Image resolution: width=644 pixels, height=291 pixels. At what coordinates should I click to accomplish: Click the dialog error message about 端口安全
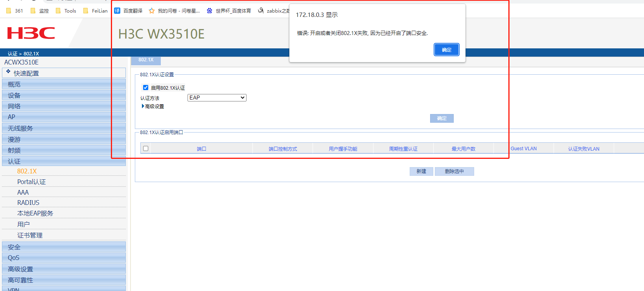(362, 33)
